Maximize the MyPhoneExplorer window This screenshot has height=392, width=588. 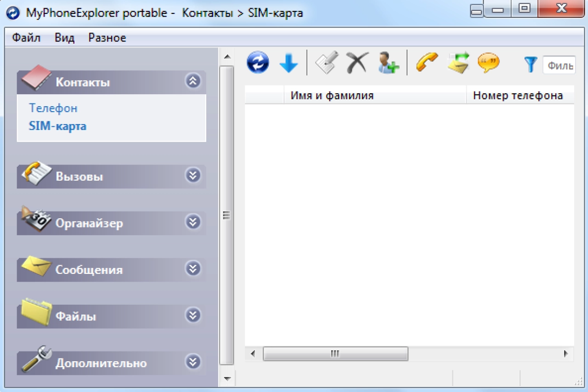click(524, 10)
